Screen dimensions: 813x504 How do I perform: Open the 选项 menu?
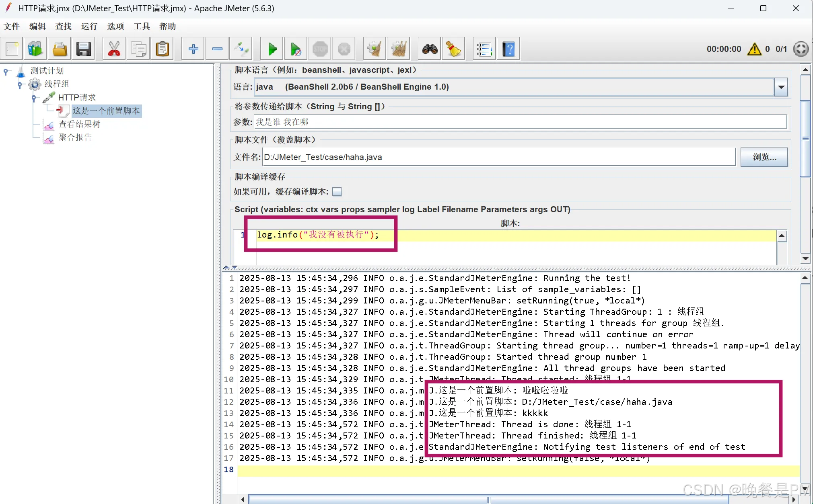coord(116,27)
